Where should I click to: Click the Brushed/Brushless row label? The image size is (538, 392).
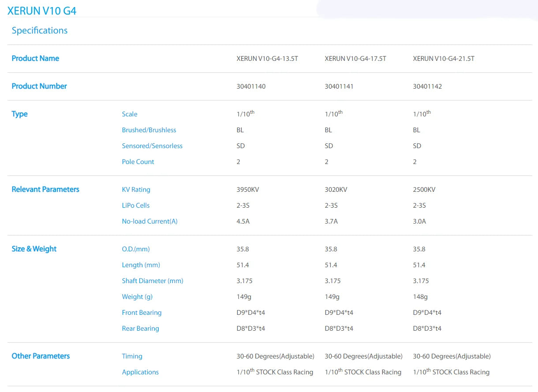pos(149,130)
